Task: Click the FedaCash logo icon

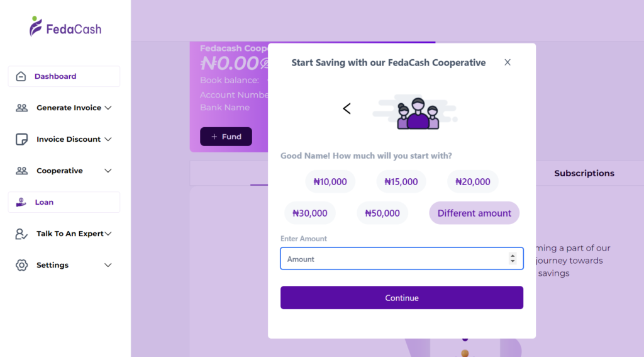Action: point(36,26)
